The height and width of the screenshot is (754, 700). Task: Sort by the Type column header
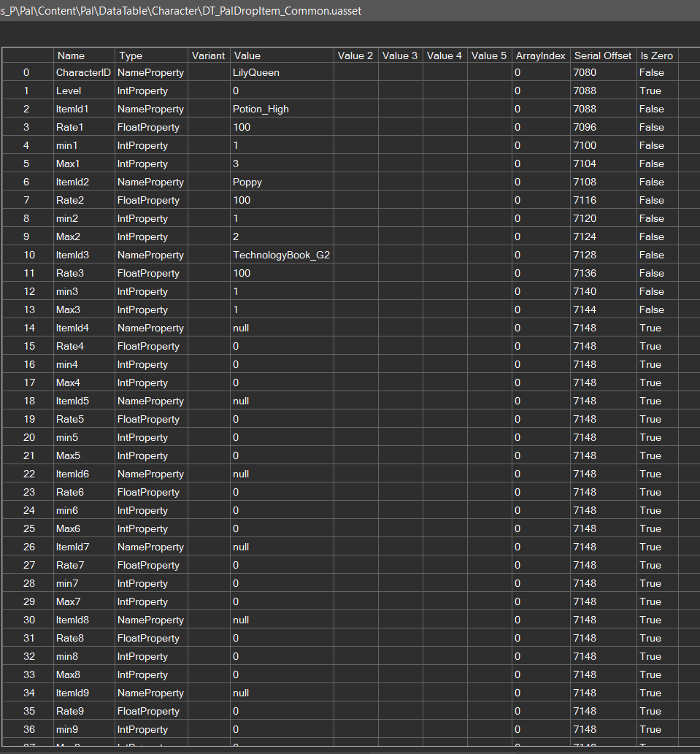[151, 55]
